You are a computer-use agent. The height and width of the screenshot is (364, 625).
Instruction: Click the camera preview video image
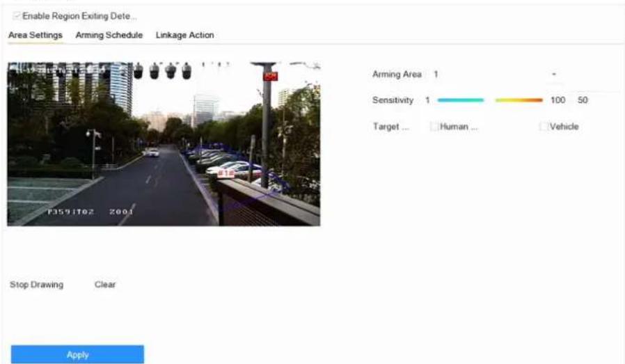[164, 144]
